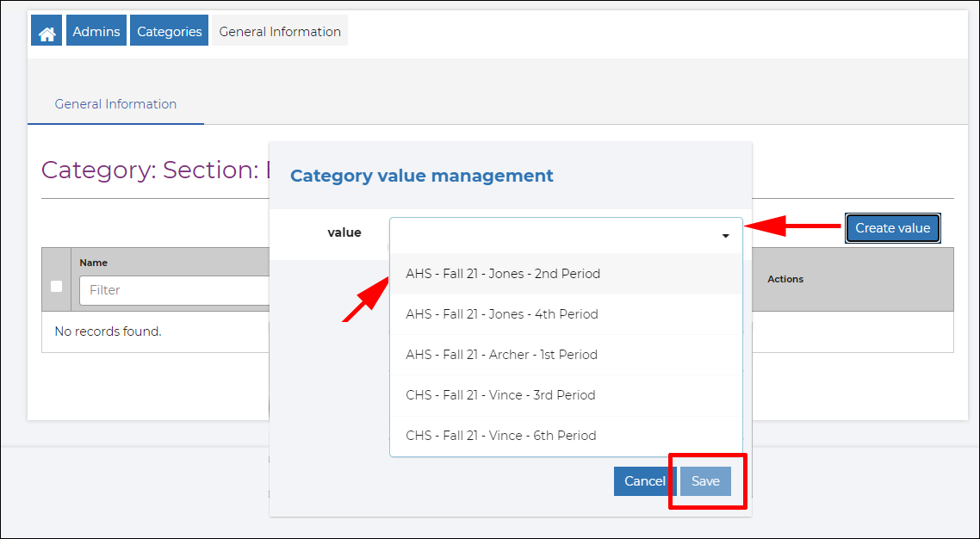
Task: Toggle the select-all checkbox in table header
Action: click(x=56, y=286)
